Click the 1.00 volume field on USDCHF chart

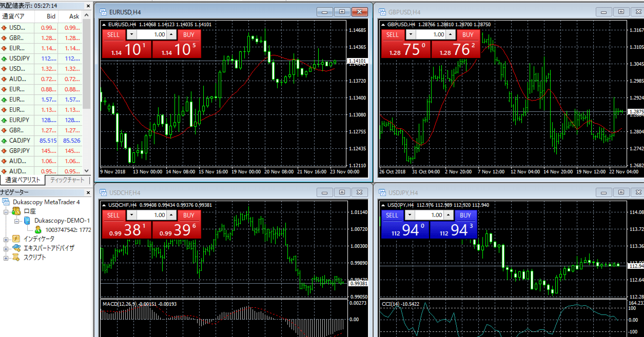(152, 215)
